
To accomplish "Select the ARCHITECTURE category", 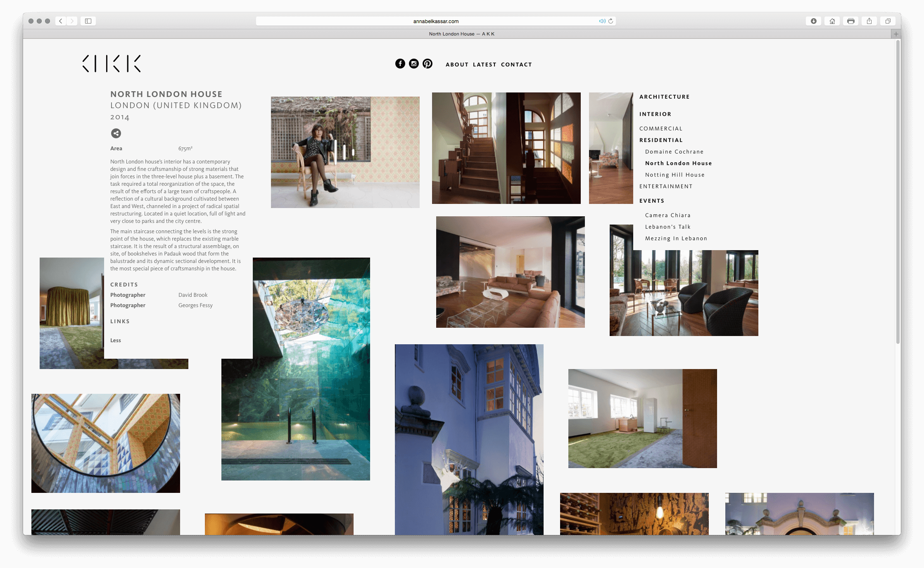I will point(664,97).
